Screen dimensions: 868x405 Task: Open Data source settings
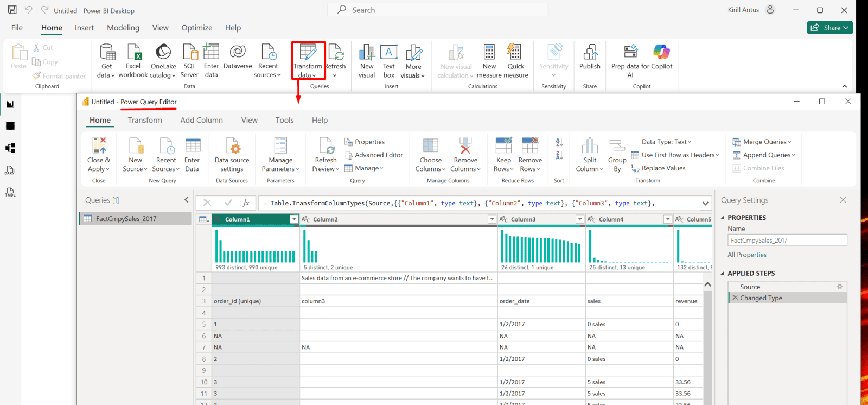[232, 146]
